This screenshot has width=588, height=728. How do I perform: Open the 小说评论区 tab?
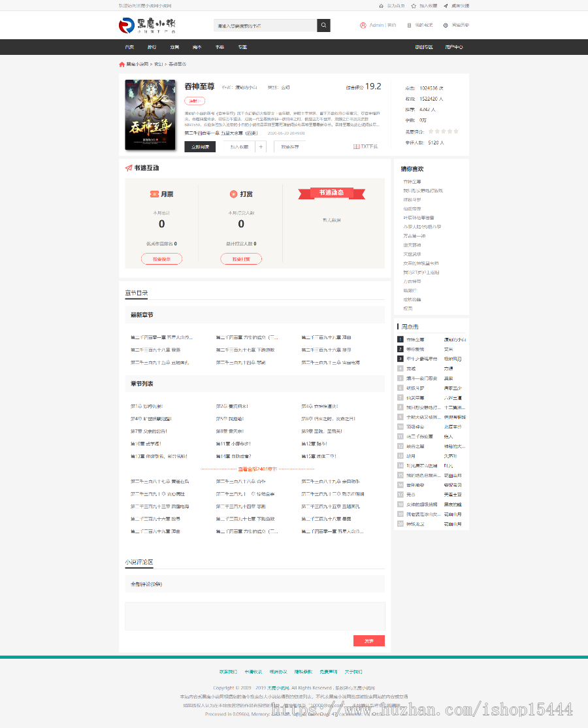pos(139,562)
